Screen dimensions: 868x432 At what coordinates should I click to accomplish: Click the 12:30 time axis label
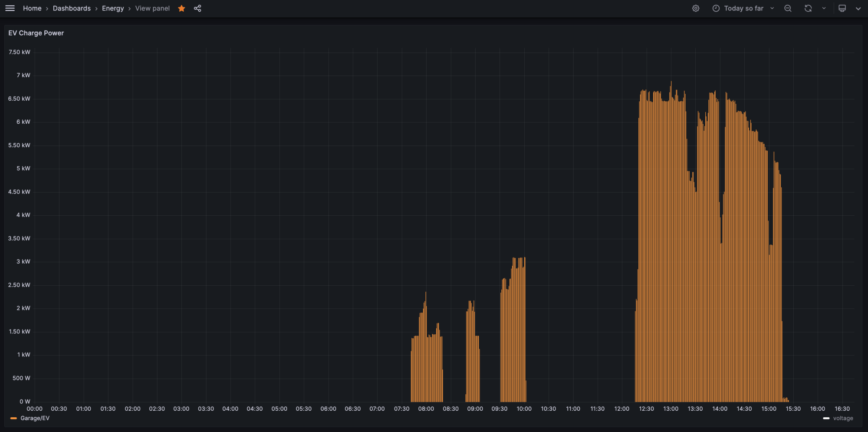pyautogui.click(x=646, y=409)
